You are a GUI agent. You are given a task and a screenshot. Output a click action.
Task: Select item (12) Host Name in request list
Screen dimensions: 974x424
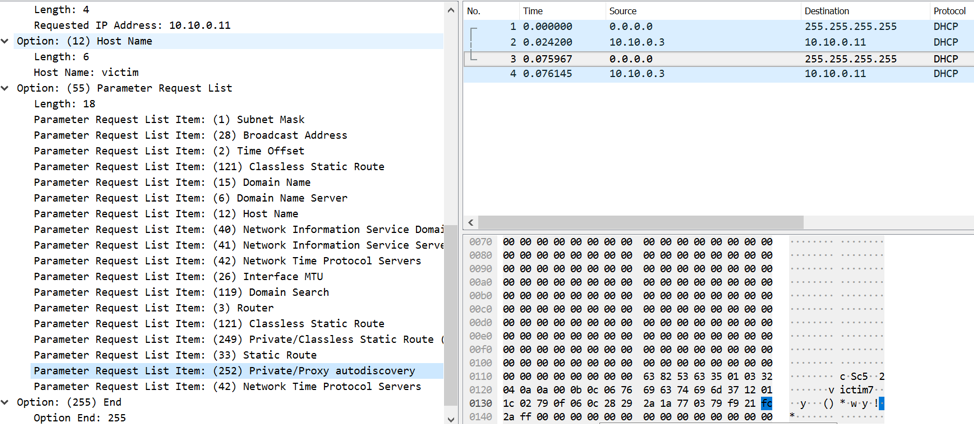point(166,214)
